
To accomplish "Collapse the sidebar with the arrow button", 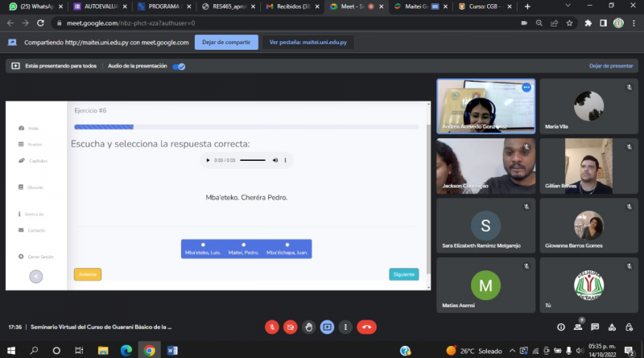I will (36, 276).
